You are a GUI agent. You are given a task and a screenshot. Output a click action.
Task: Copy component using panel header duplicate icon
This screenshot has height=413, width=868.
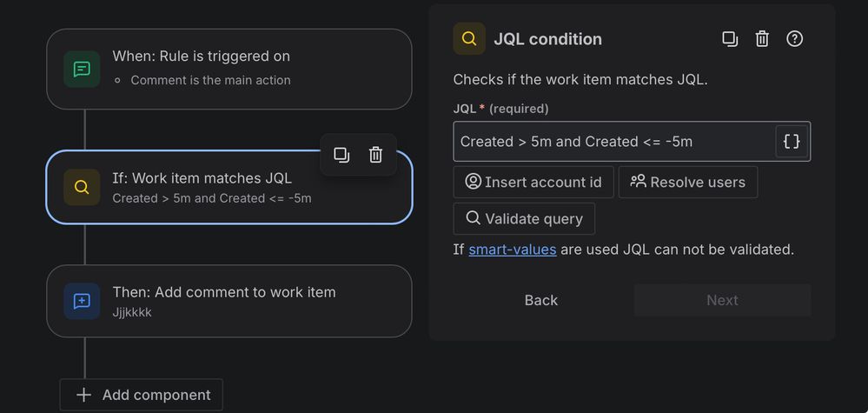[730, 39]
